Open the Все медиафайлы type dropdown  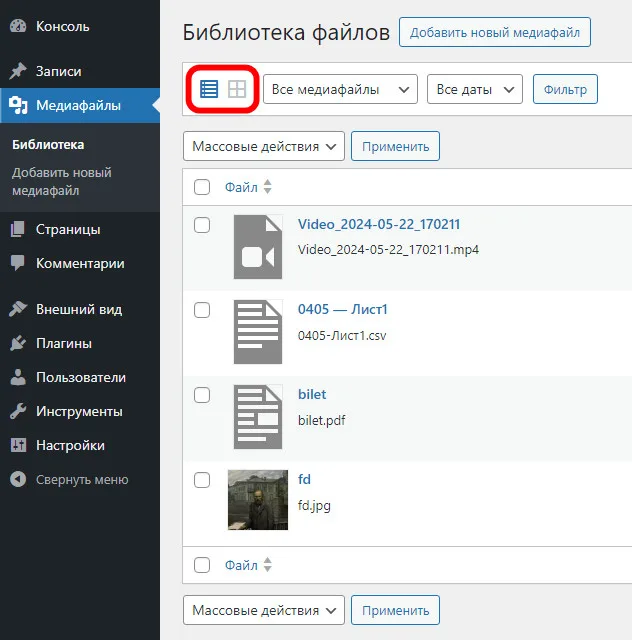coord(340,89)
